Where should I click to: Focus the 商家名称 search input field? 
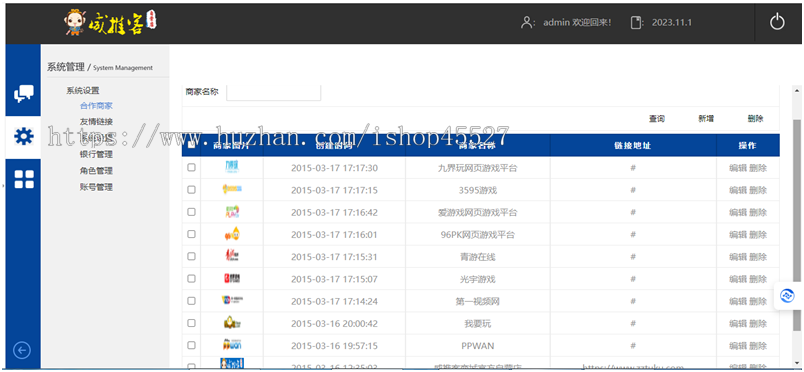[x=273, y=92]
